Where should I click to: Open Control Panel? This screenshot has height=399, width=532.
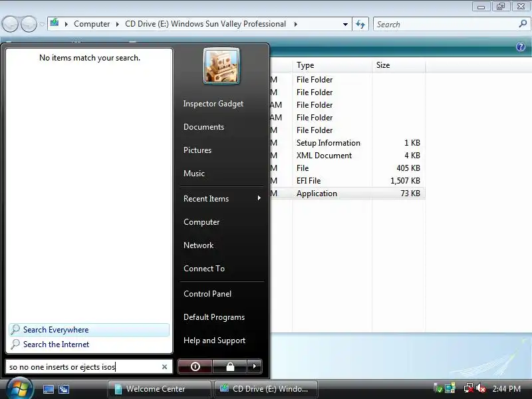pos(207,294)
